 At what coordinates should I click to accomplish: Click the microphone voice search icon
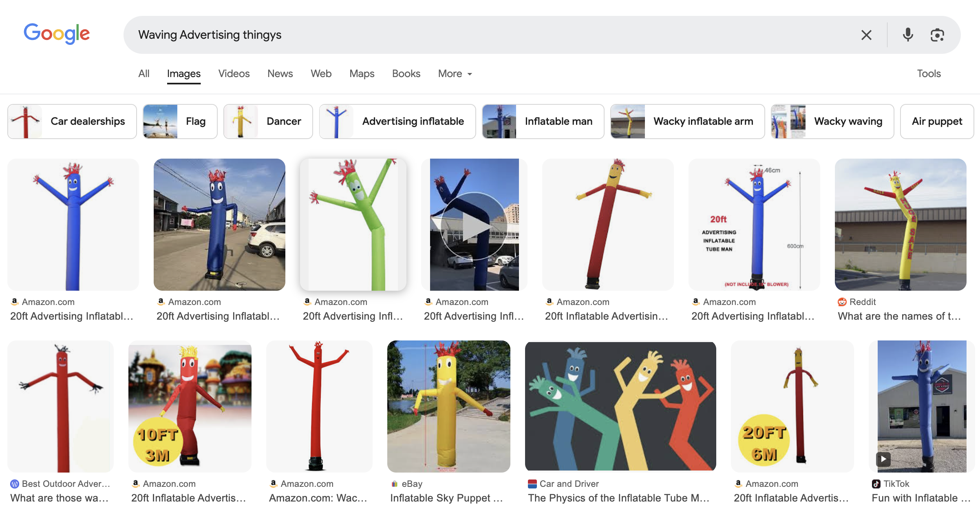907,35
